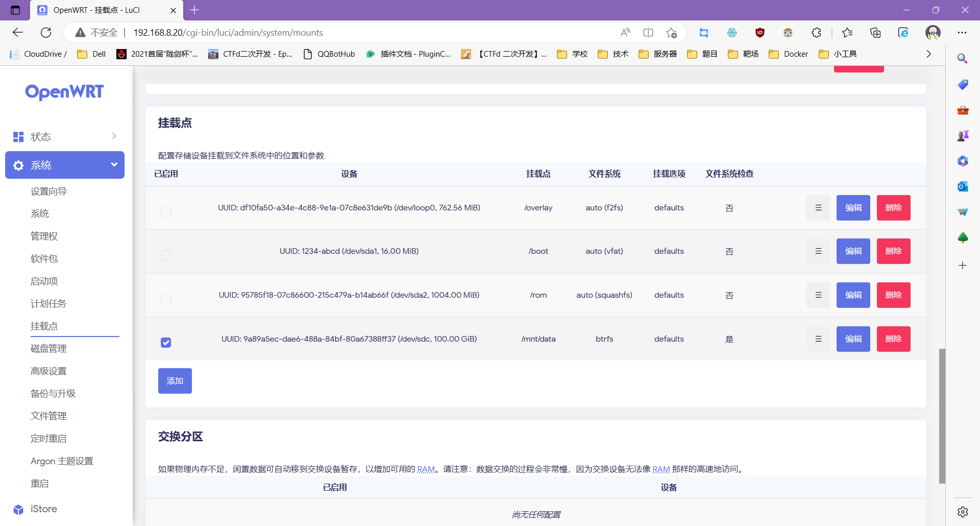The width and height of the screenshot is (980, 526).
Task: Click the browser profile avatar
Action: (933, 33)
